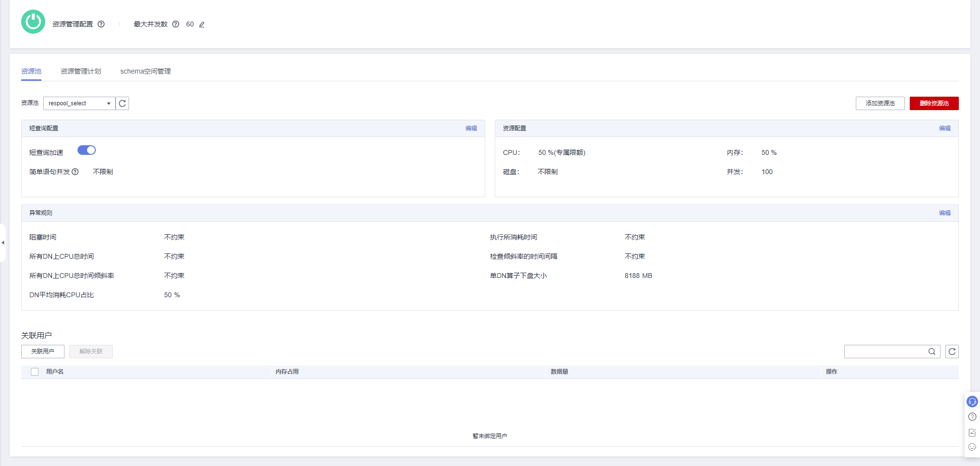
Task: Click the 操作 column header
Action: 832,372
